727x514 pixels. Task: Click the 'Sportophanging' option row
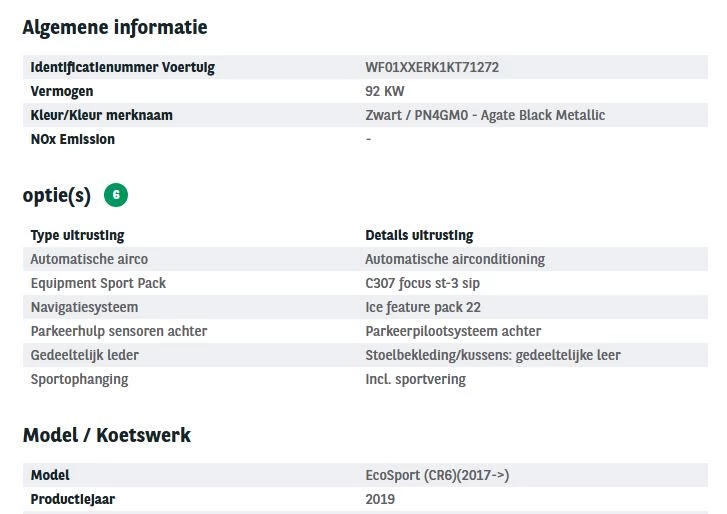pos(79,380)
